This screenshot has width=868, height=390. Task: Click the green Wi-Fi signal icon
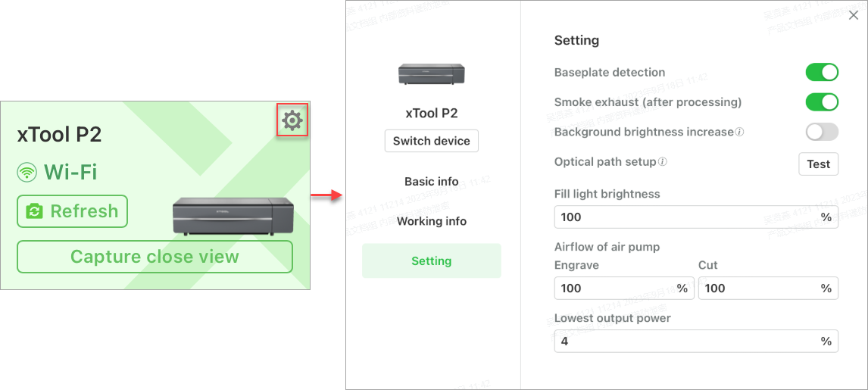[27, 173]
